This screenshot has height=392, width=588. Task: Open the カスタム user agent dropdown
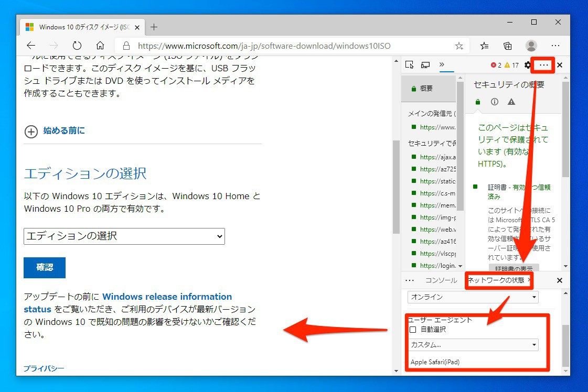coord(473,345)
